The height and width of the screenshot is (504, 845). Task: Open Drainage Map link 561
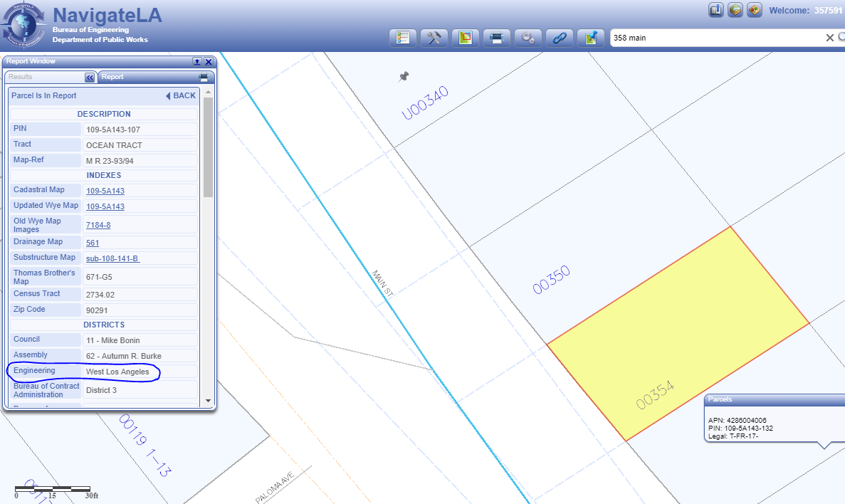pyautogui.click(x=93, y=243)
